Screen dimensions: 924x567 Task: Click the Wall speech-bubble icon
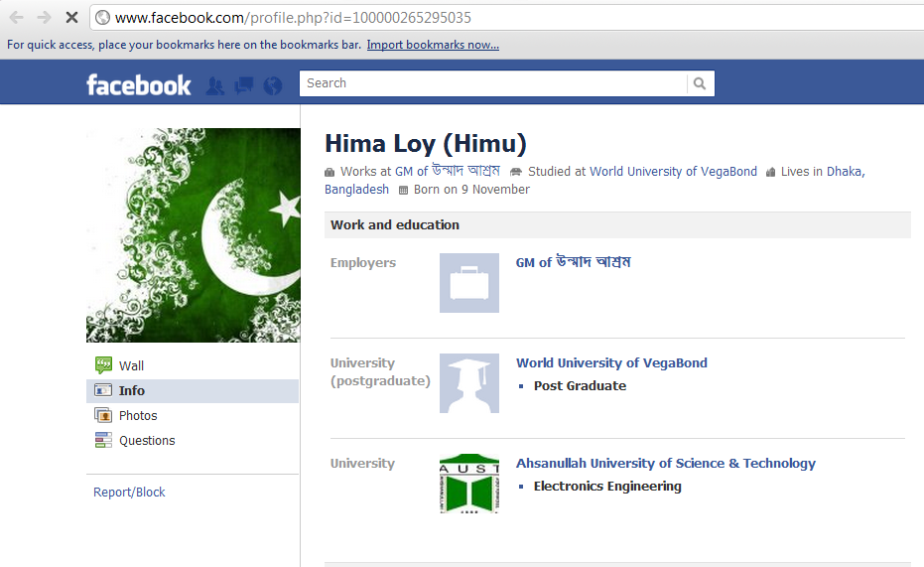click(103, 365)
